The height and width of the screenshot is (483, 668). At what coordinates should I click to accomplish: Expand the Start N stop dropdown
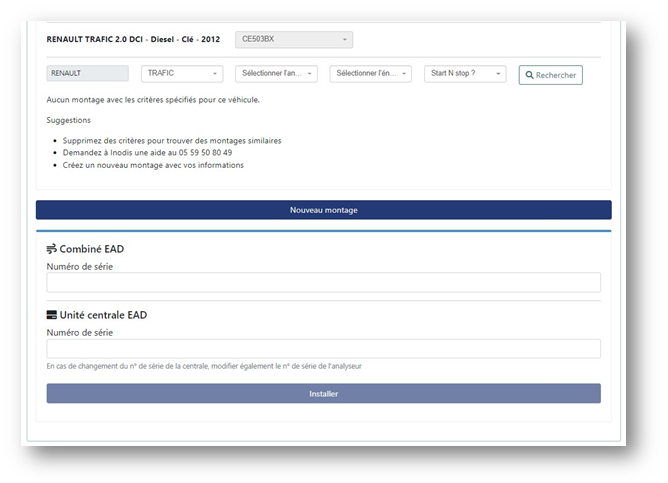coord(465,74)
